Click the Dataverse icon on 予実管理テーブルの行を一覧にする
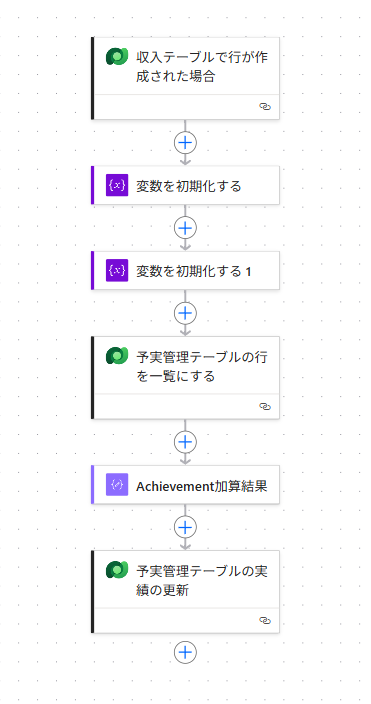371x704 pixels. click(x=117, y=356)
